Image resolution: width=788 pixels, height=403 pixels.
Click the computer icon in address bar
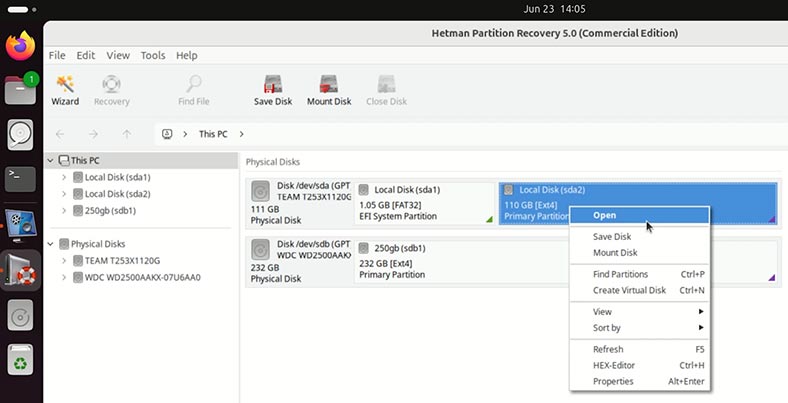pos(167,134)
